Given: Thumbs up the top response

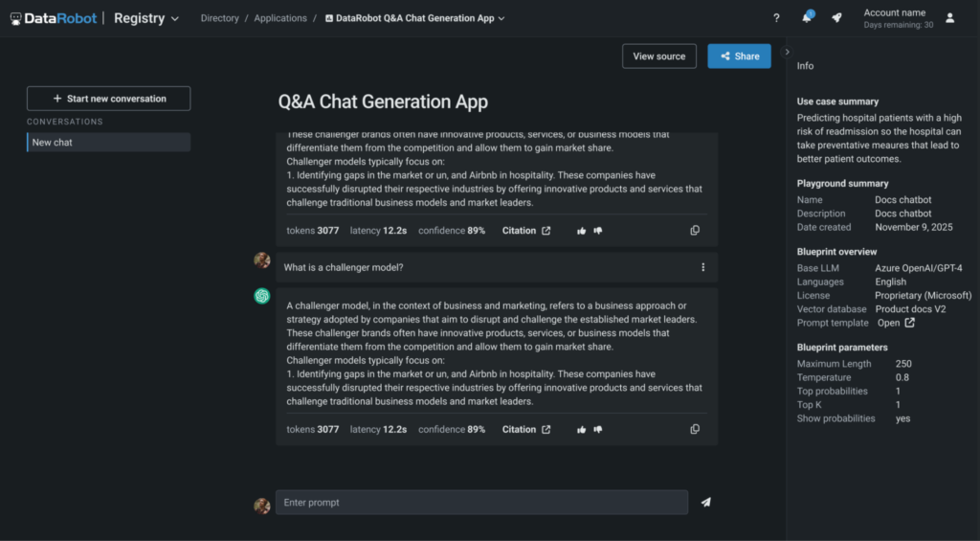Looking at the screenshot, I should click(x=581, y=231).
